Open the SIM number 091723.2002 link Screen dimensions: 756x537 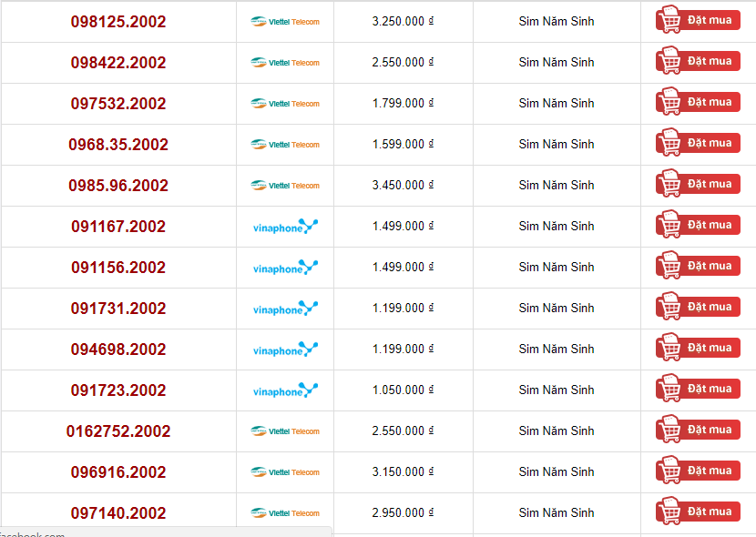(118, 390)
